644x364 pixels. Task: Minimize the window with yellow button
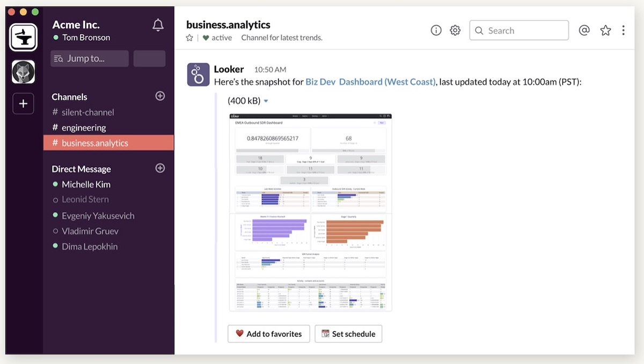click(24, 12)
